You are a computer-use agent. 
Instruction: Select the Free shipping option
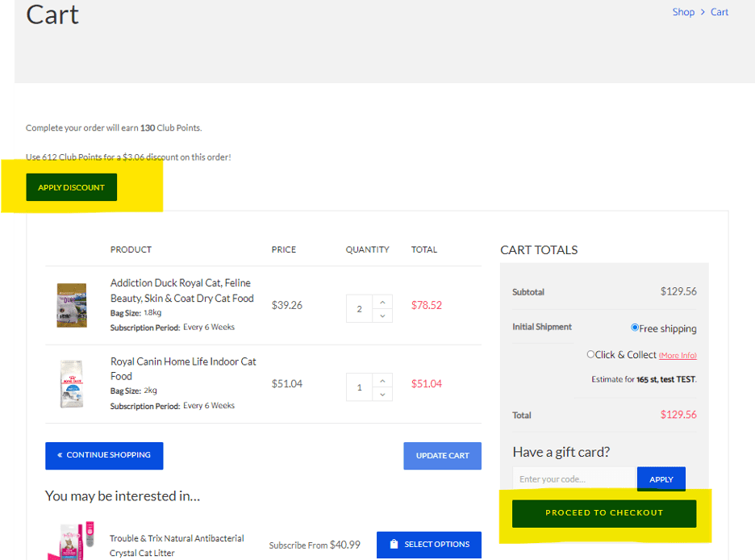pyautogui.click(x=636, y=328)
